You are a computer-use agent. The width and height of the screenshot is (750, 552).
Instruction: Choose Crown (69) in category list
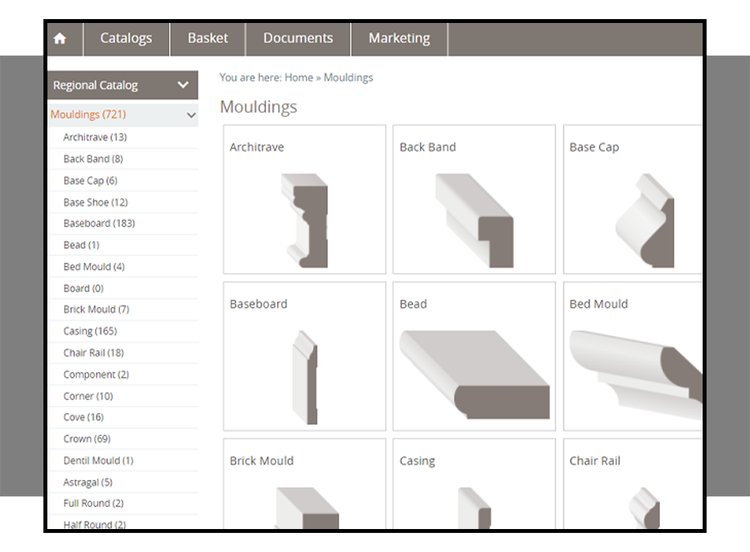point(87,439)
